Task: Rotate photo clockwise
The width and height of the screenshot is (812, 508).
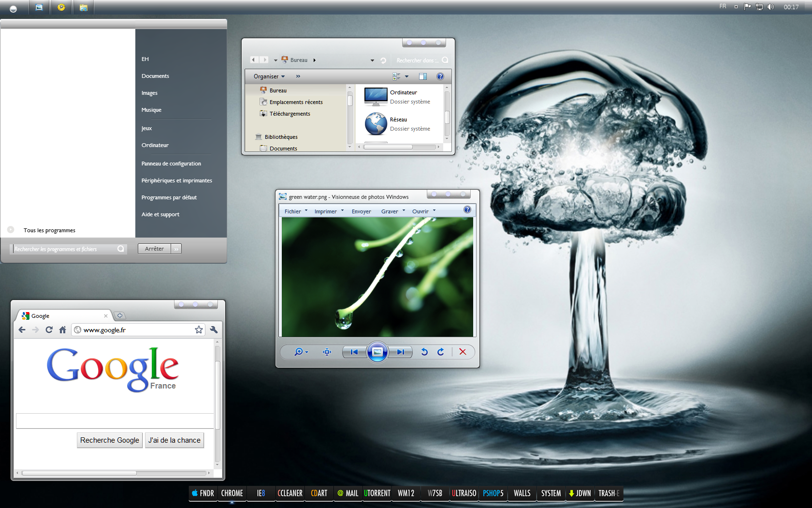Action: 441,352
